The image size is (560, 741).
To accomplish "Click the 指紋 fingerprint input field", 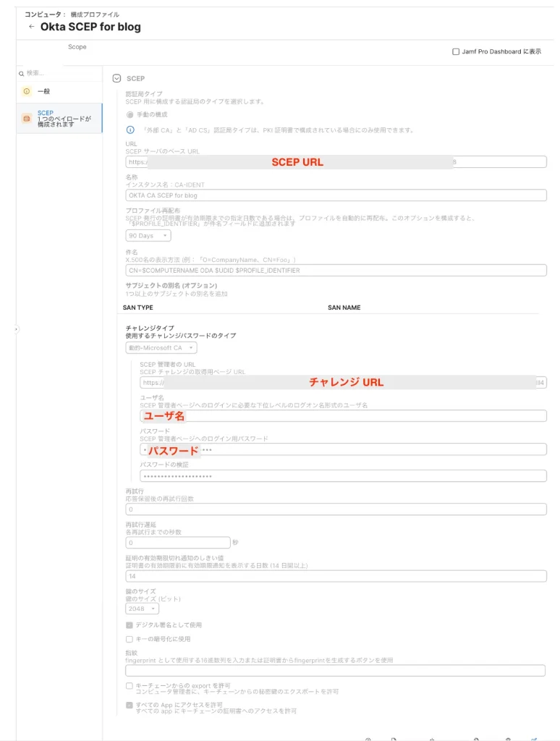I will pos(336,671).
